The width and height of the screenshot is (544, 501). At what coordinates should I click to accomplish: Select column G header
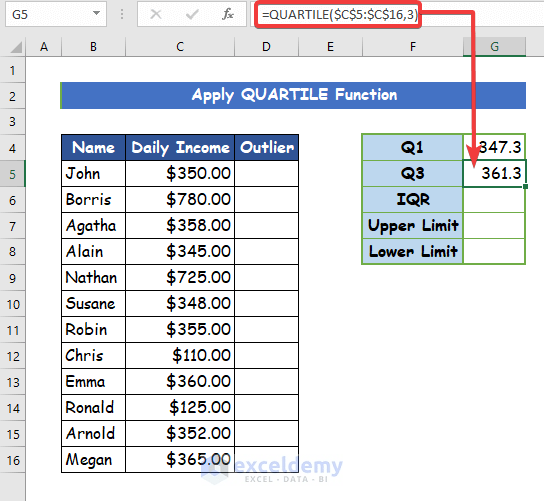(x=494, y=46)
